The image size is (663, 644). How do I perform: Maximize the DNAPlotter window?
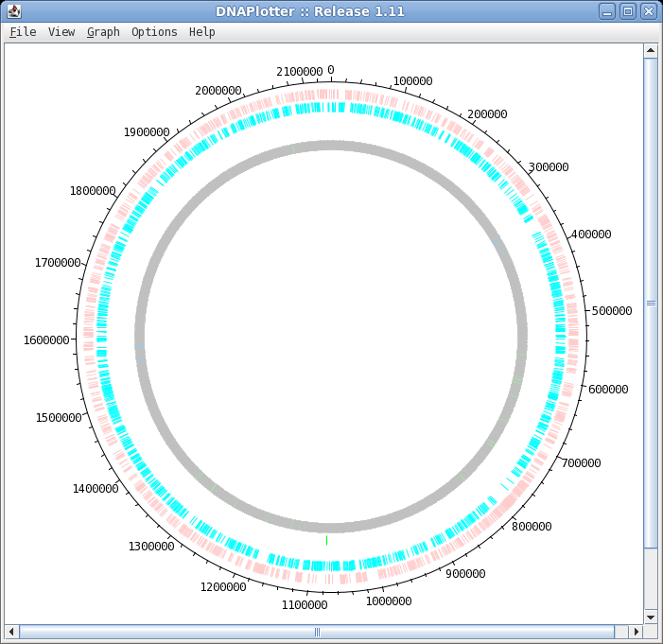[627, 11]
